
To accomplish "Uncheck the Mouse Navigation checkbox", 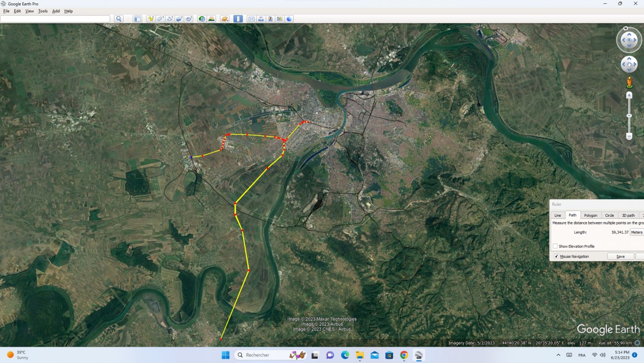I will pos(556,256).
